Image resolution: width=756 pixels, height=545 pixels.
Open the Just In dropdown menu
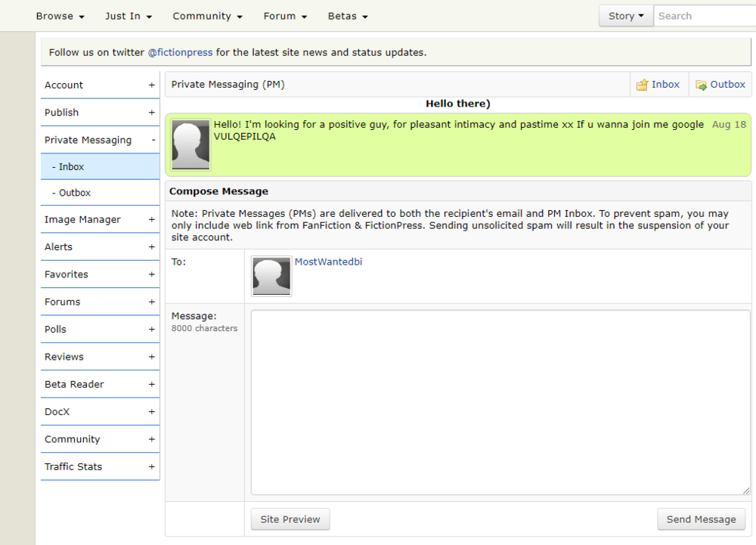point(129,16)
